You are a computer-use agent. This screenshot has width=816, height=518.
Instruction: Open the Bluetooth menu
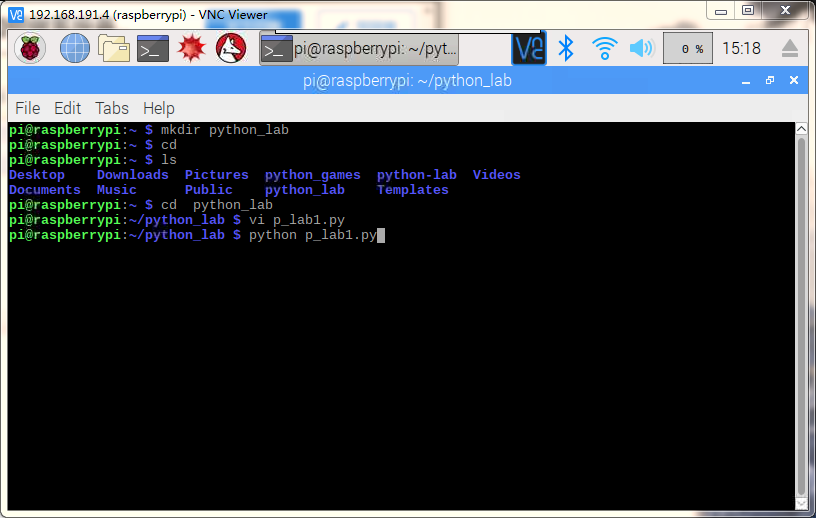[x=566, y=48]
